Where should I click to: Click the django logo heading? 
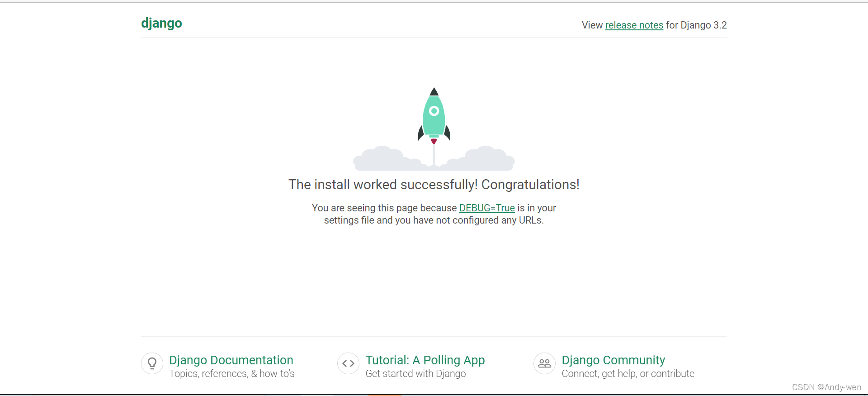pyautogui.click(x=161, y=24)
